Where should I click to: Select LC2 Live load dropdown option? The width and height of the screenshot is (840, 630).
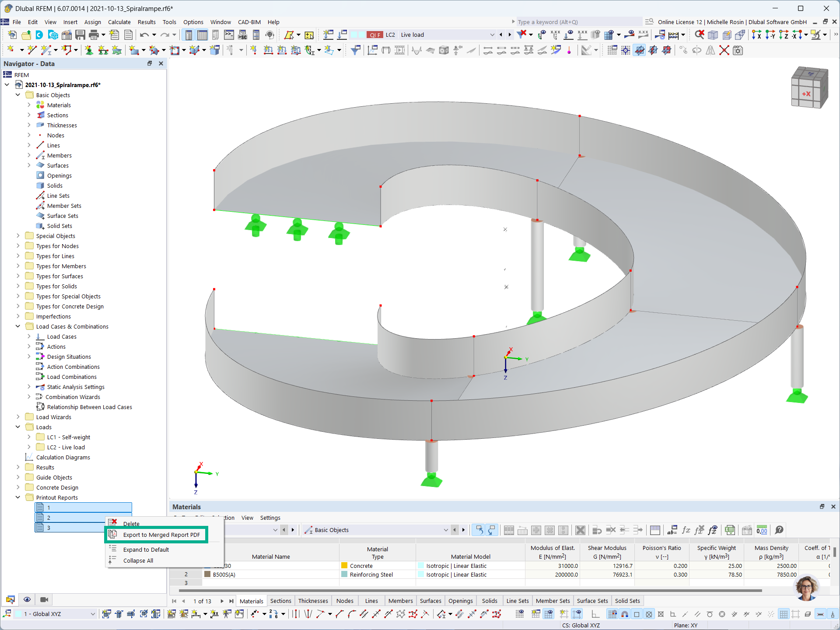point(436,34)
